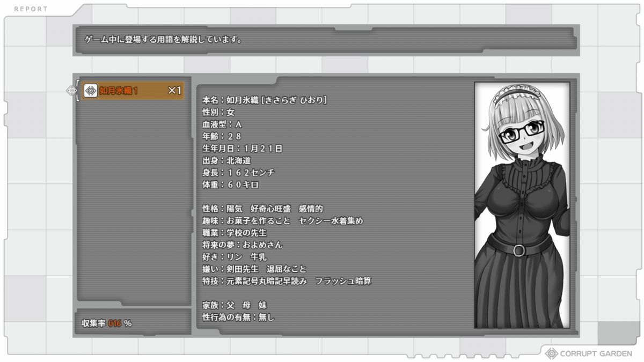Image resolution: width=644 pixels, height=362 pixels.
Task: Click the 収集率 016 % collection rate
Action: click(107, 323)
